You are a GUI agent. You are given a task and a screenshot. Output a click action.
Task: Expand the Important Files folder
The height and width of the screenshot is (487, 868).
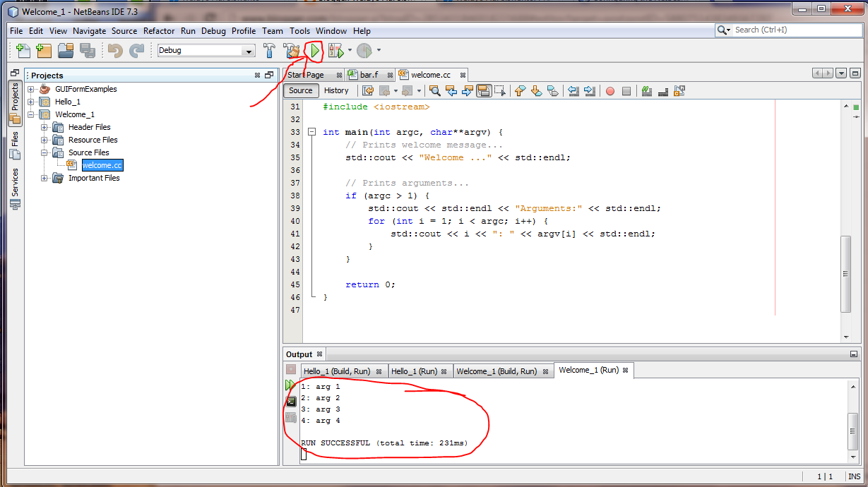coord(44,178)
